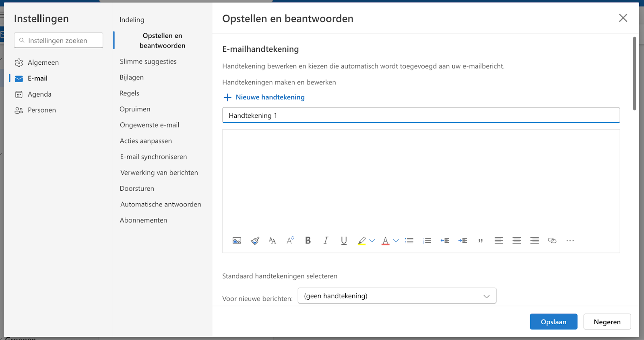644x340 pixels.
Task: Click the Negeren button
Action: [x=607, y=321]
